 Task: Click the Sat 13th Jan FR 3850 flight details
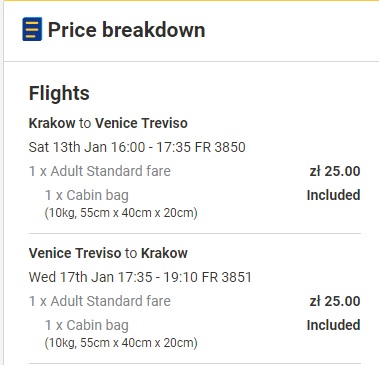pyautogui.click(x=137, y=147)
